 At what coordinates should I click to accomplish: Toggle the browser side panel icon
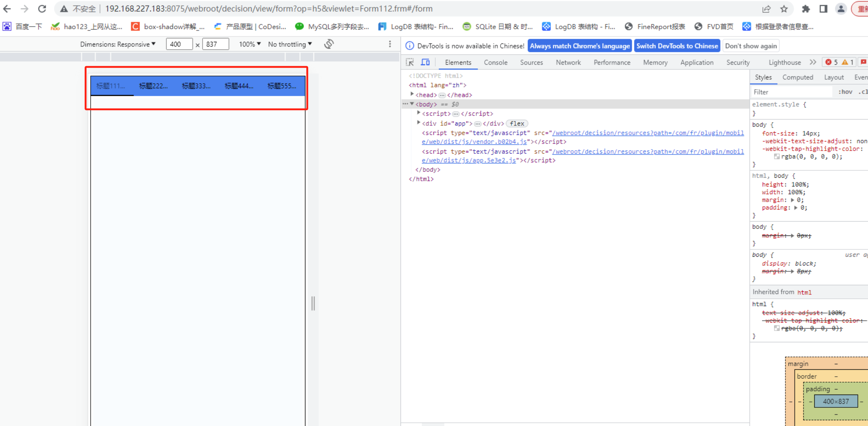823,9
